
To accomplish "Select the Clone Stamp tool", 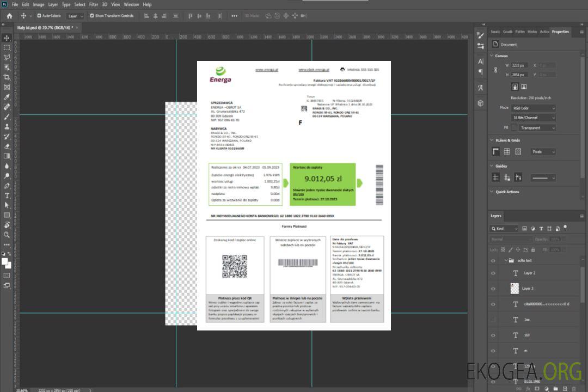I will [7, 126].
